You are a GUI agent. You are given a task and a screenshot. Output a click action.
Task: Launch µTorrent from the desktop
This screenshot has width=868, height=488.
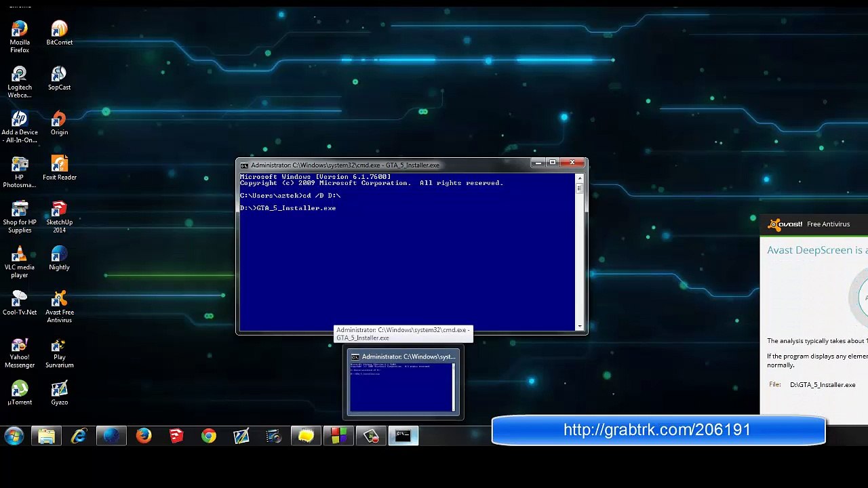click(20, 393)
